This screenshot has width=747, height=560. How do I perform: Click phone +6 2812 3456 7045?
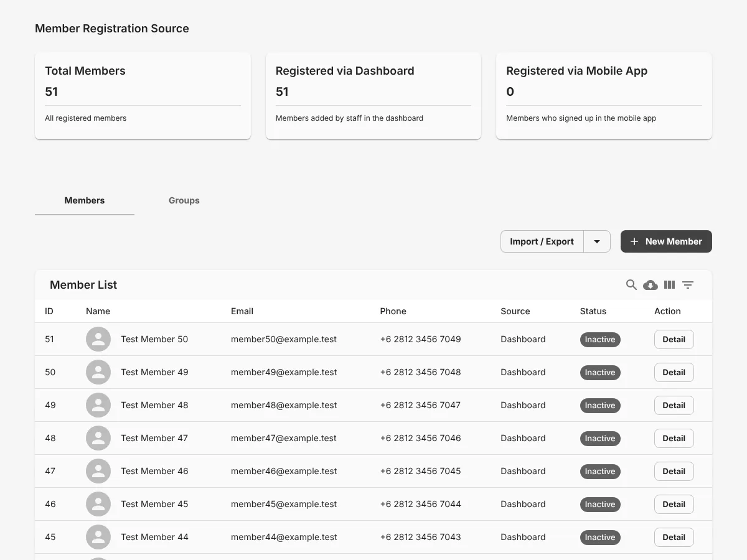pos(421,471)
